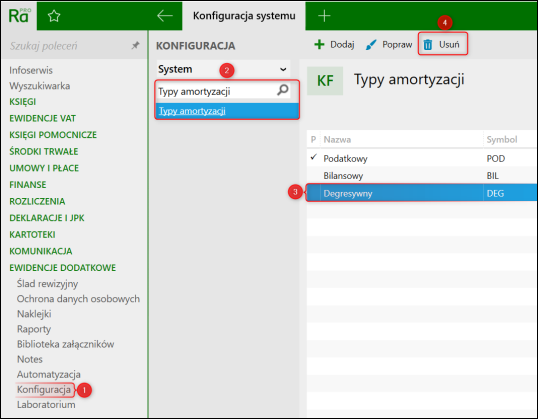Edit the entry using Popraw
538x419 pixels.
point(389,45)
